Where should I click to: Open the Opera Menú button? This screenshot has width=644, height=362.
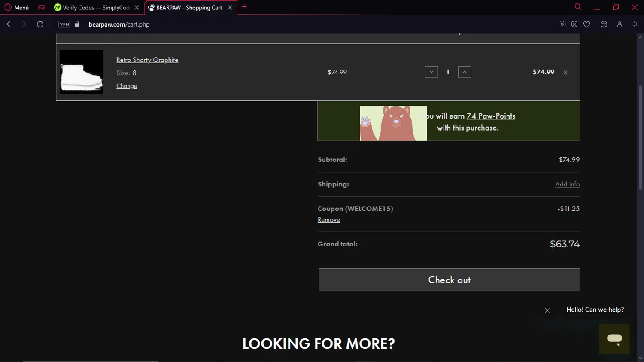pos(16,7)
